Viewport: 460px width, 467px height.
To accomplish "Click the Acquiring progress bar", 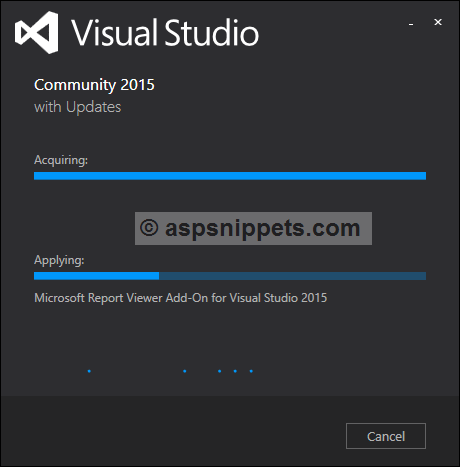I will [x=230, y=176].
